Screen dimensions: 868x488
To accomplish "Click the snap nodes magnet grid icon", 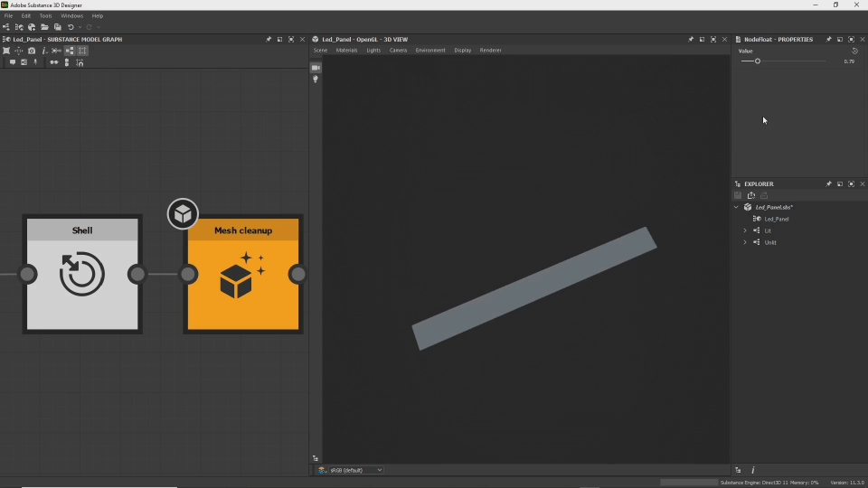I will (x=80, y=62).
